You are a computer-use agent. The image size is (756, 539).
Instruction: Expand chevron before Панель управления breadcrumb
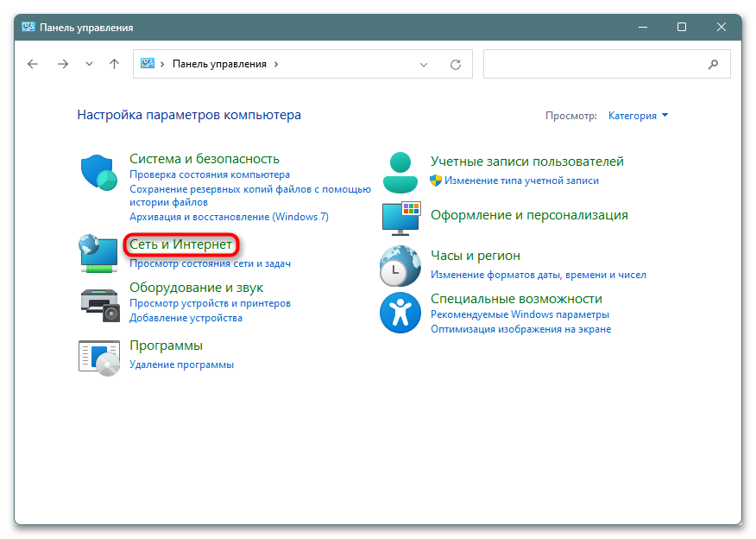[x=162, y=64]
